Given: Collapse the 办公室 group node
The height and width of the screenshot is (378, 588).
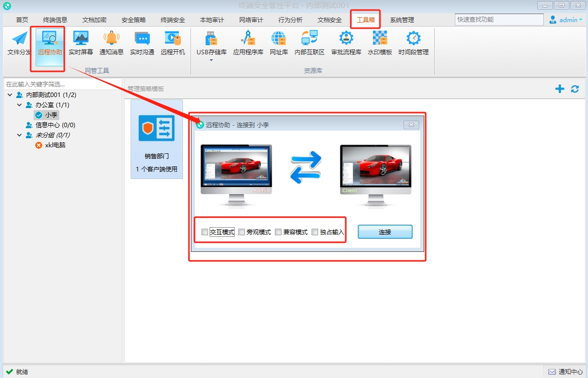Looking at the screenshot, I should click(20, 105).
